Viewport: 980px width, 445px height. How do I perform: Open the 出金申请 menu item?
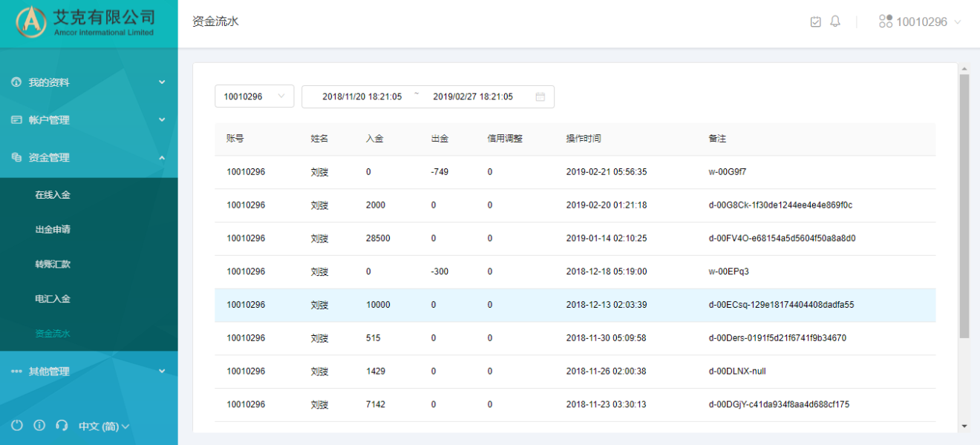pos(53,229)
